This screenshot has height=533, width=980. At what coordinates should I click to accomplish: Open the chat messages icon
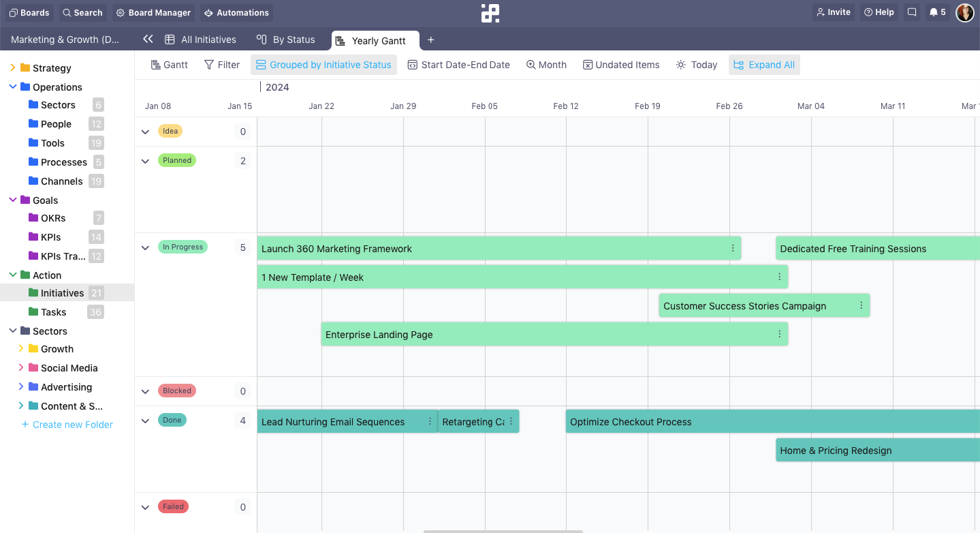[x=912, y=12]
